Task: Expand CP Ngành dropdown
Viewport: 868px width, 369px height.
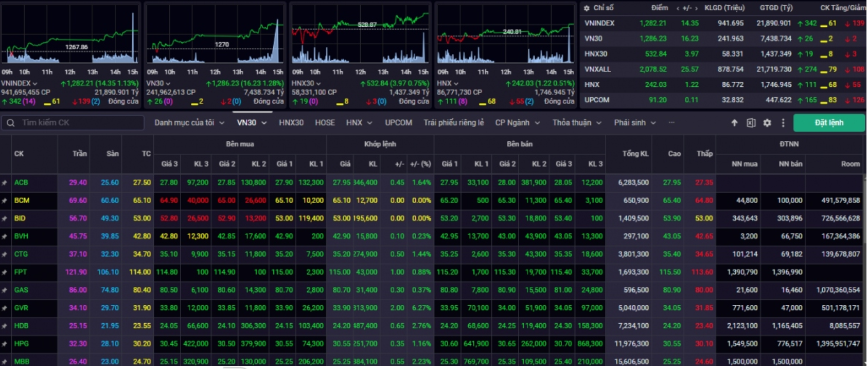Action: [537, 123]
